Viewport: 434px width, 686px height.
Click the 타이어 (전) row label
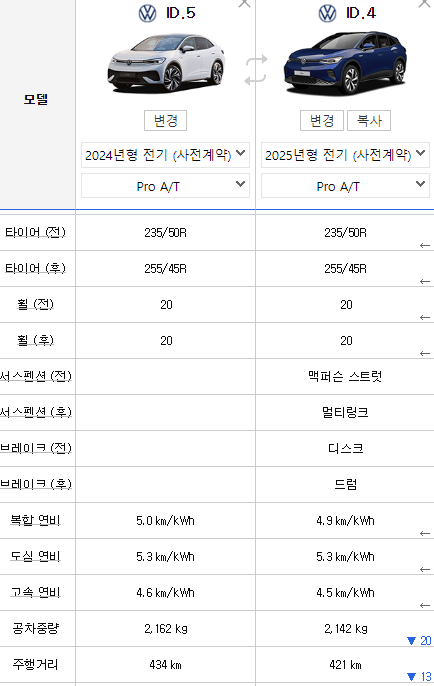35,232
